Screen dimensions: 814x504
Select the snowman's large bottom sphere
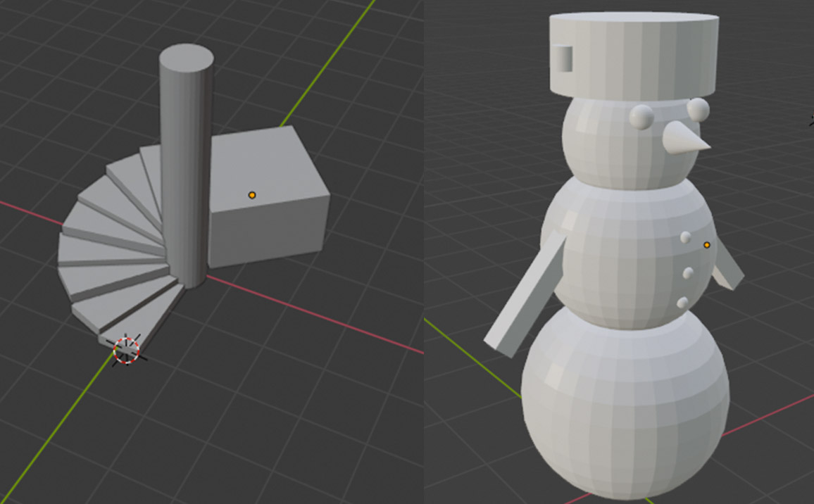625,405
